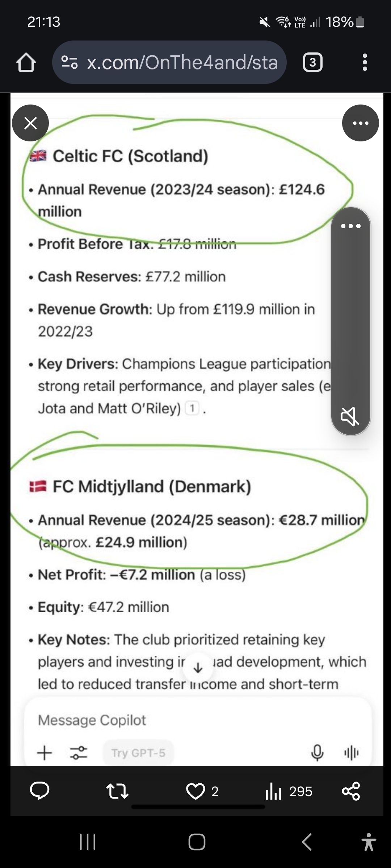Focus the Message Copilot input field
The image size is (391, 868).
pos(181,720)
